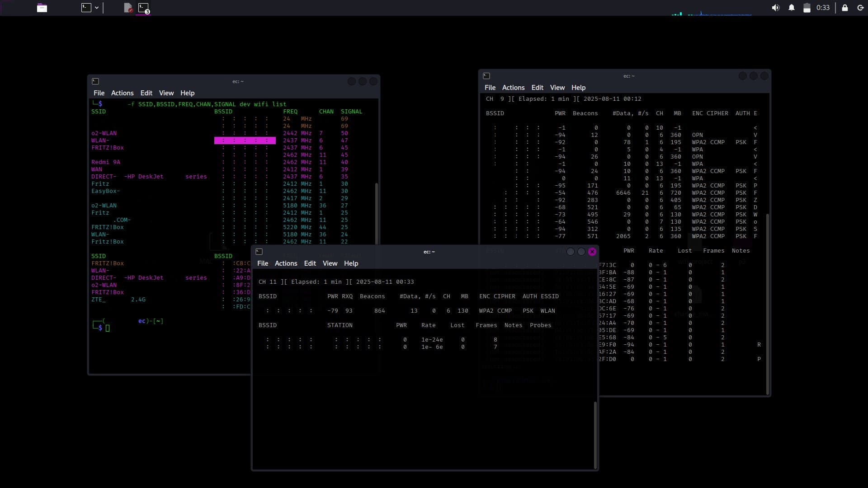The width and height of the screenshot is (868, 488).
Task: Close the front airodump terminal window
Action: tap(592, 252)
